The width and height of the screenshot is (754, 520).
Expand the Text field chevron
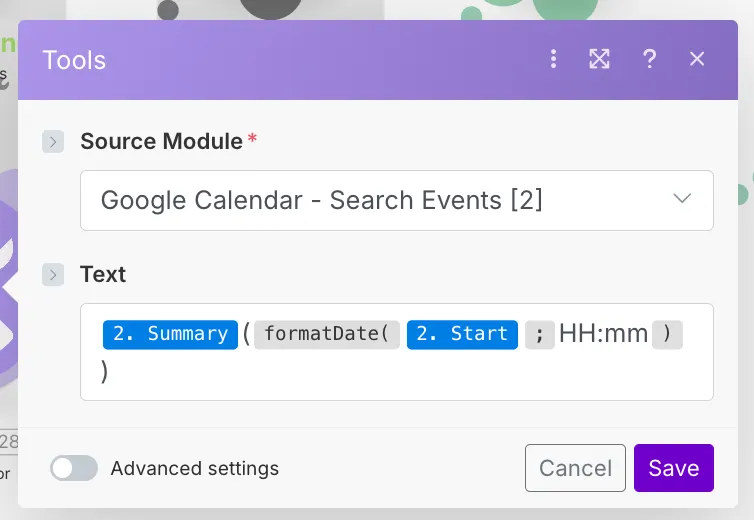pyautogui.click(x=53, y=274)
